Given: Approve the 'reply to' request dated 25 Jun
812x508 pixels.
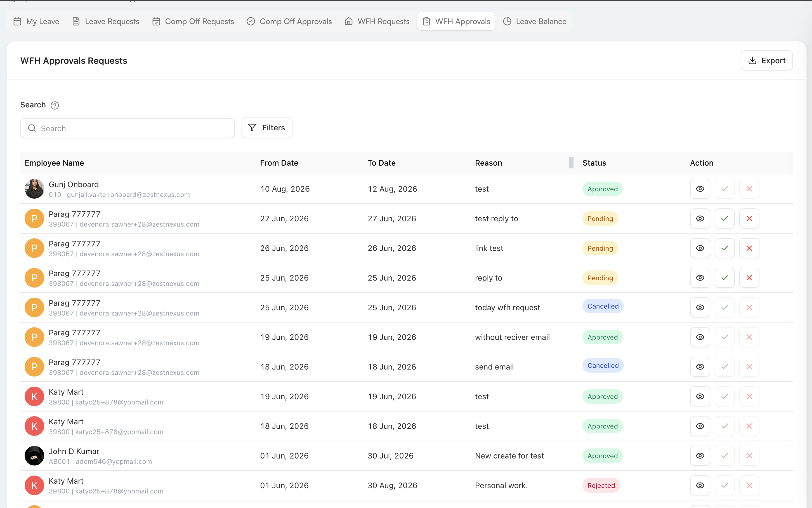Looking at the screenshot, I should (724, 278).
